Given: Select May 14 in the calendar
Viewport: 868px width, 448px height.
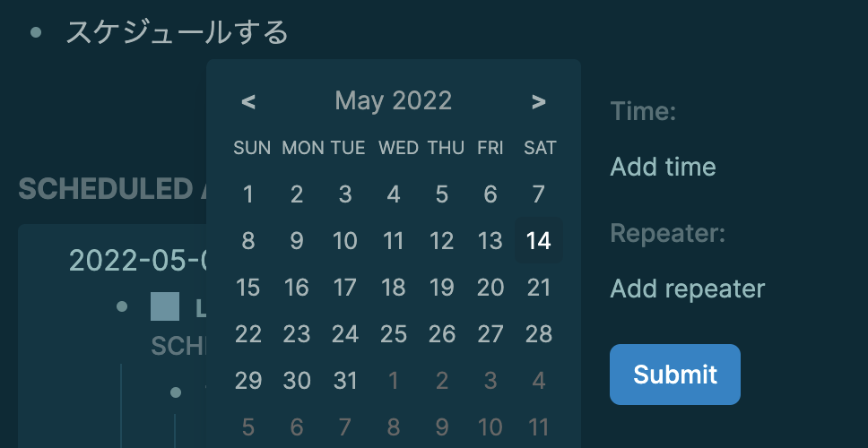Looking at the screenshot, I should point(539,241).
